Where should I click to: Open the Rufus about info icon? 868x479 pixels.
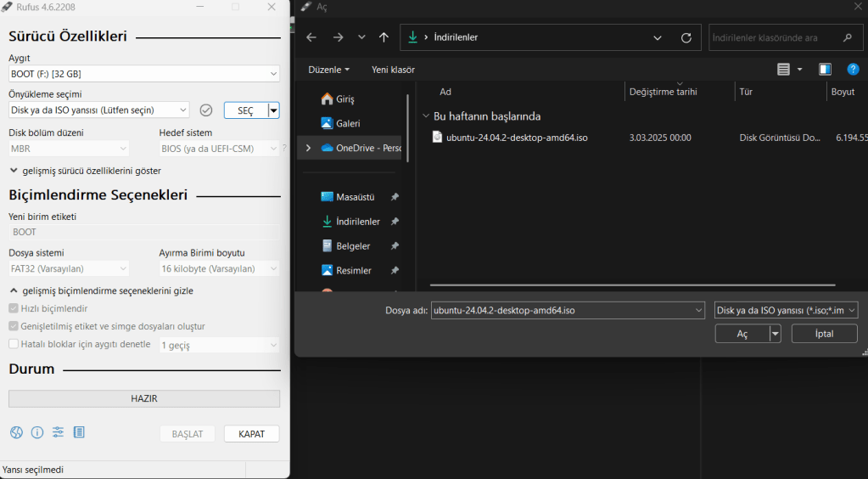point(37,432)
